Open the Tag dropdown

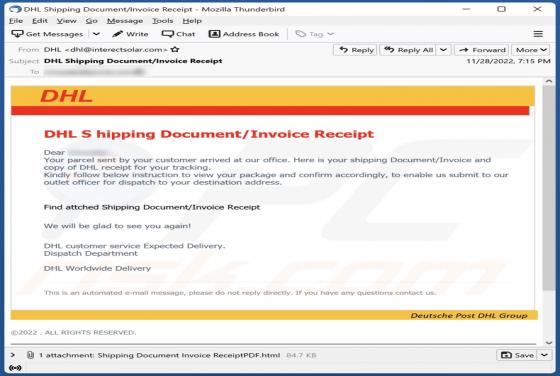(x=315, y=34)
